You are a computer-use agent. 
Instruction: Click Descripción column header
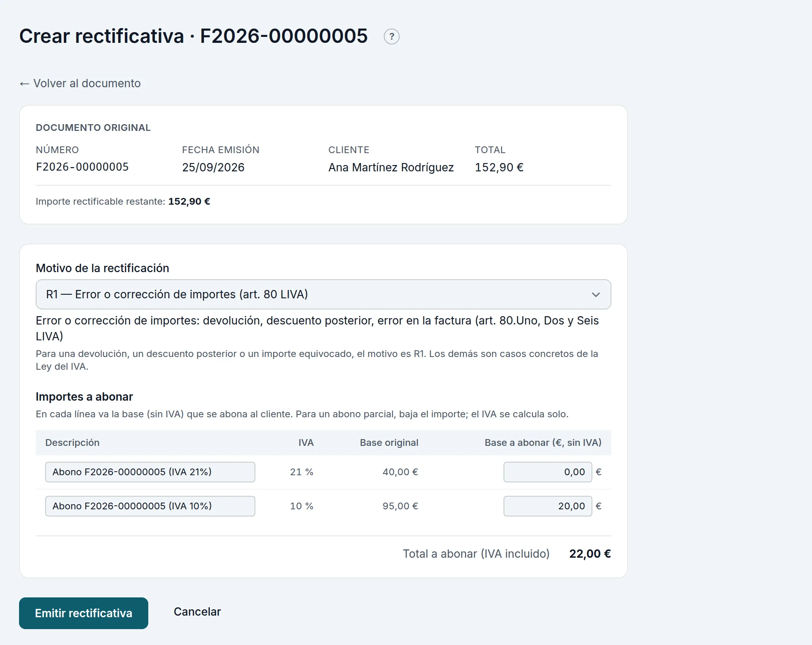[x=72, y=443]
